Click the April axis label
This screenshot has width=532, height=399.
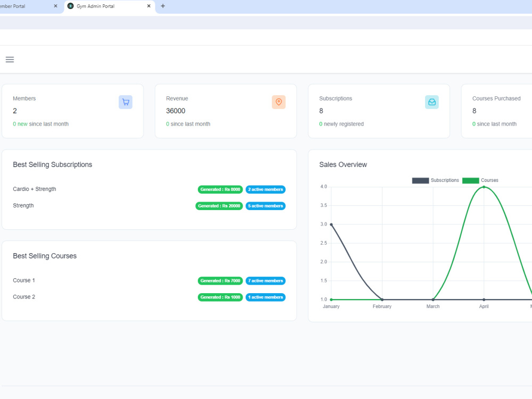[484, 306]
